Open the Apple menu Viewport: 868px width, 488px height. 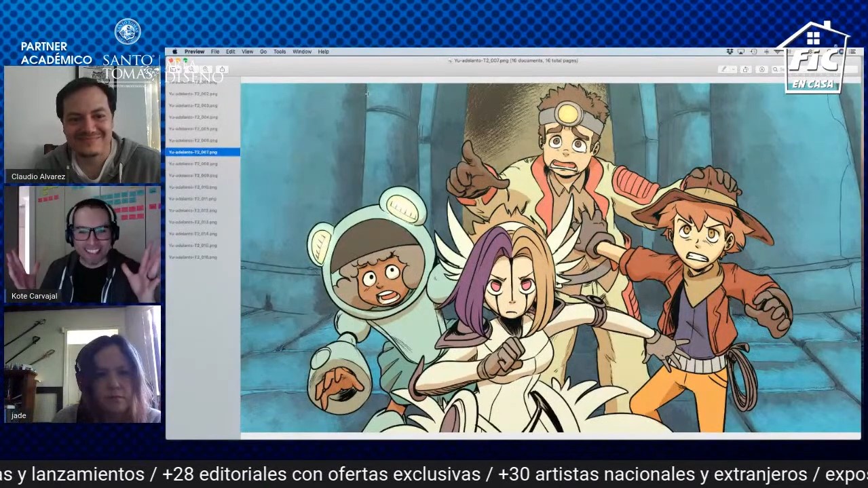pos(174,52)
